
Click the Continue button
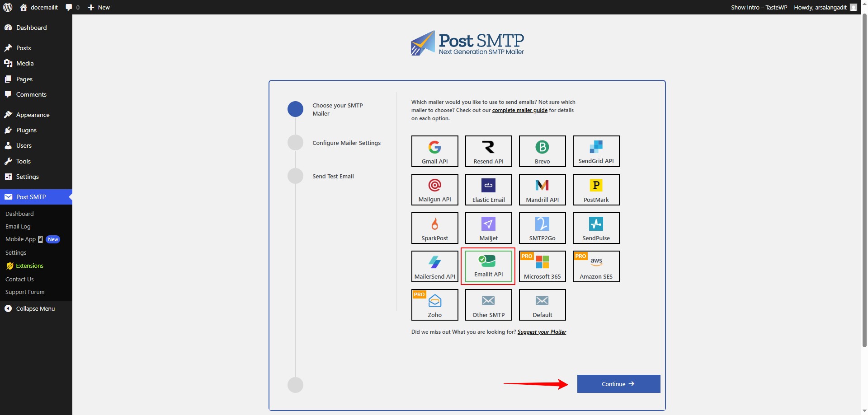click(618, 384)
